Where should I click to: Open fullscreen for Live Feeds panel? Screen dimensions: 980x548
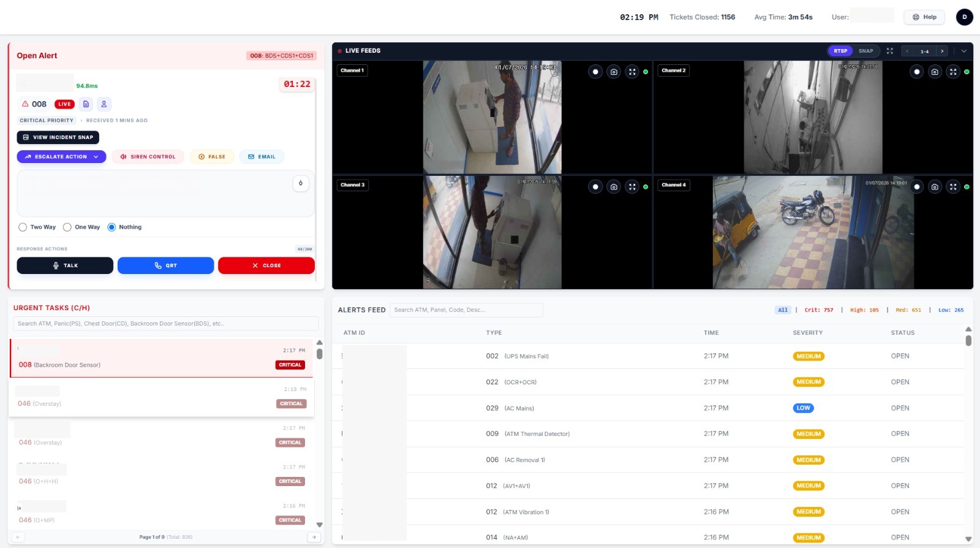[x=890, y=51]
